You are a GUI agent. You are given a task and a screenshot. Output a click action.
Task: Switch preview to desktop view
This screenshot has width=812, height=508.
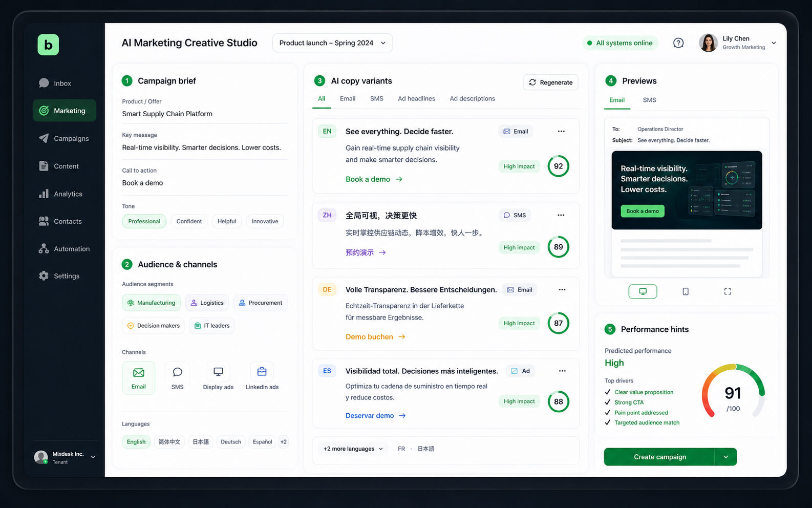[x=643, y=291]
